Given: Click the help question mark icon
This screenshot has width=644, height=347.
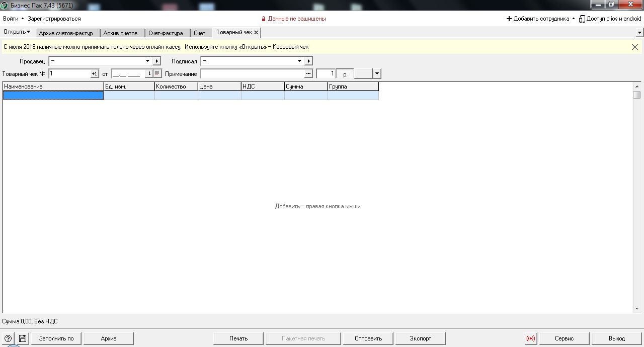Looking at the screenshot, I should pyautogui.click(x=8, y=338).
